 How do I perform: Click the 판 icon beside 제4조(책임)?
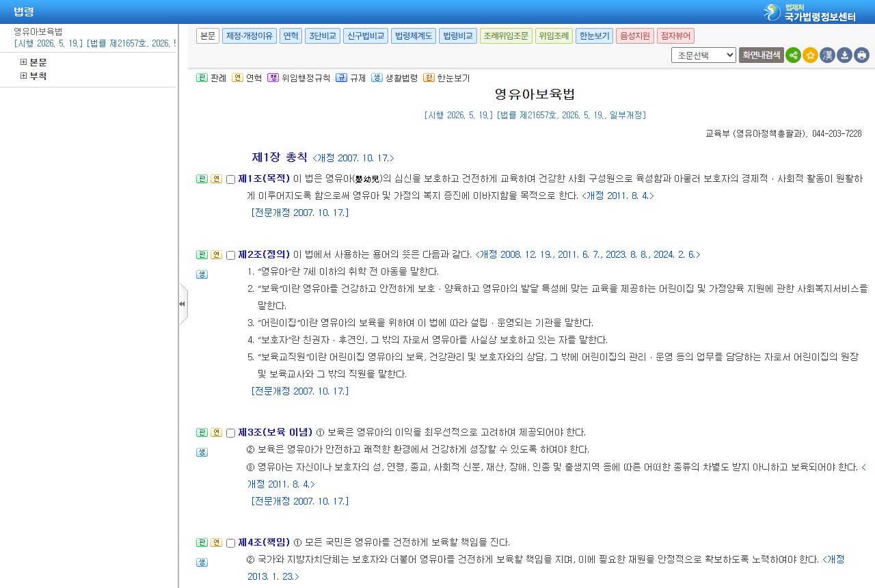point(202,543)
